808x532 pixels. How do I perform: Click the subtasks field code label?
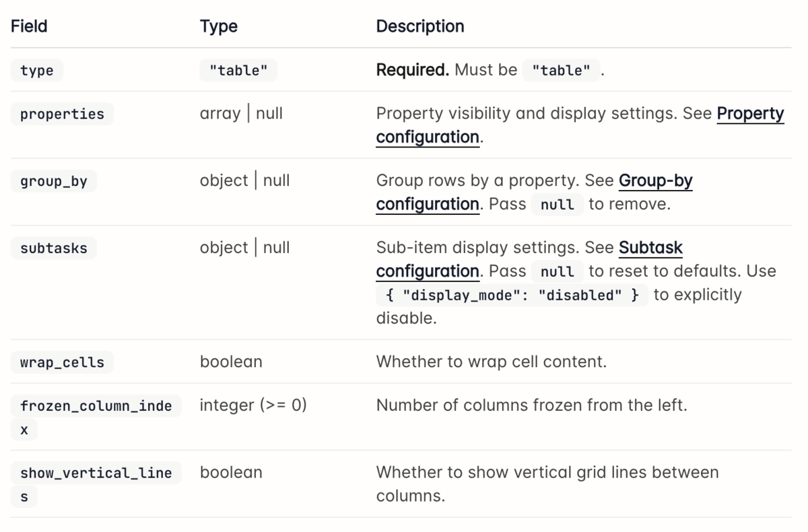pyautogui.click(x=54, y=248)
